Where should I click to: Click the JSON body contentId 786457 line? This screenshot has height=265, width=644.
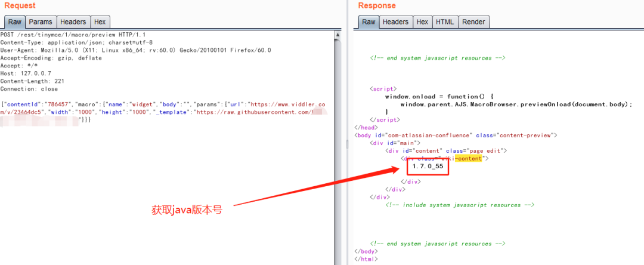(x=163, y=105)
